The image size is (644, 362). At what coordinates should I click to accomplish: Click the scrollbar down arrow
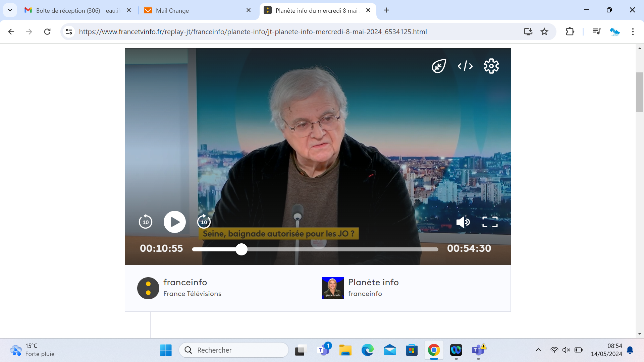(x=640, y=334)
